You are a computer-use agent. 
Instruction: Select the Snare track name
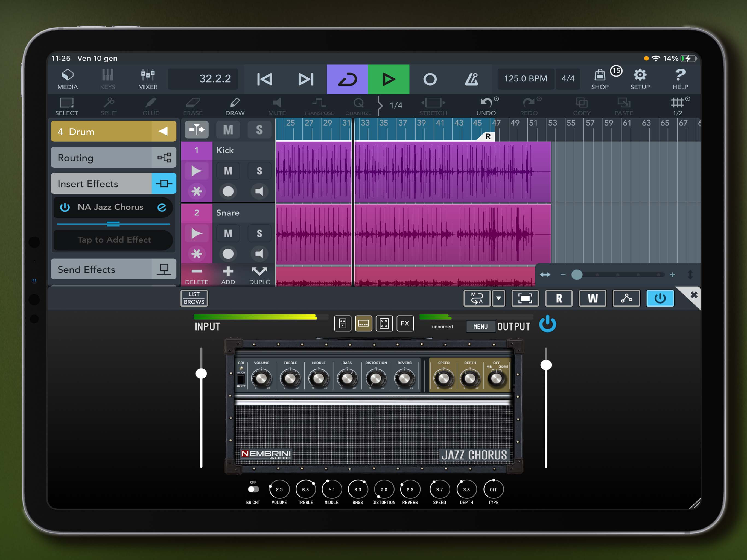[228, 213]
